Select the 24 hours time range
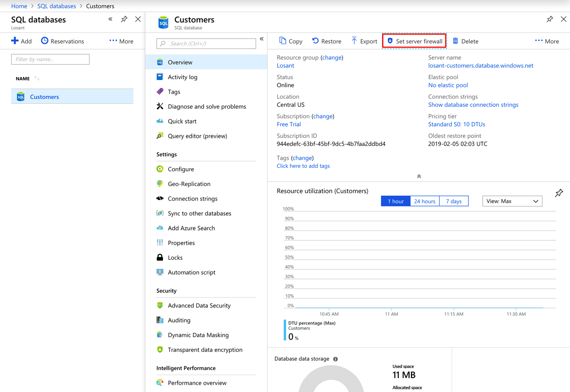The height and width of the screenshot is (392, 570). coord(425,201)
